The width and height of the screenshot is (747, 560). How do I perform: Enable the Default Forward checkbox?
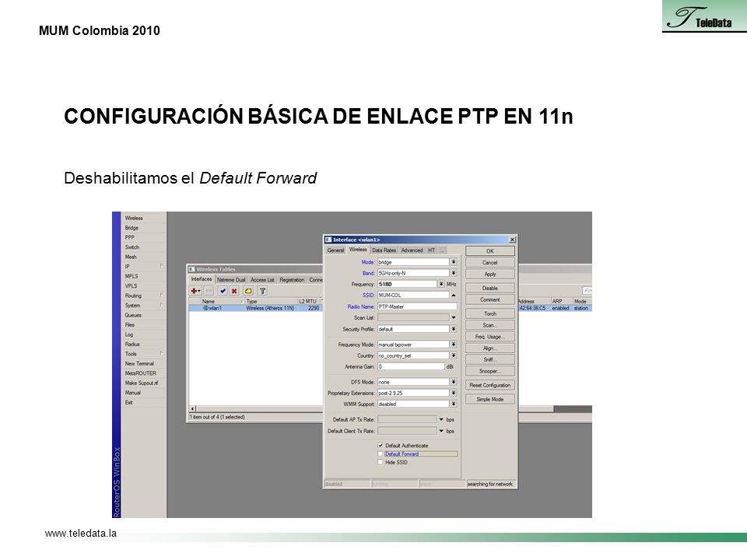click(x=381, y=453)
